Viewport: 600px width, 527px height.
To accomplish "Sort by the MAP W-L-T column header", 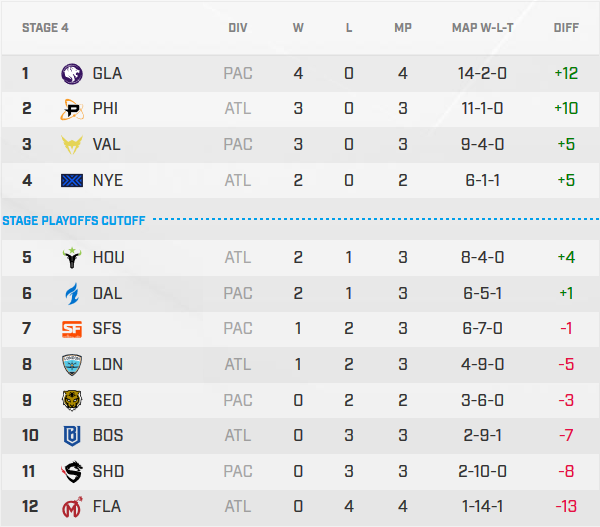I will click(484, 28).
